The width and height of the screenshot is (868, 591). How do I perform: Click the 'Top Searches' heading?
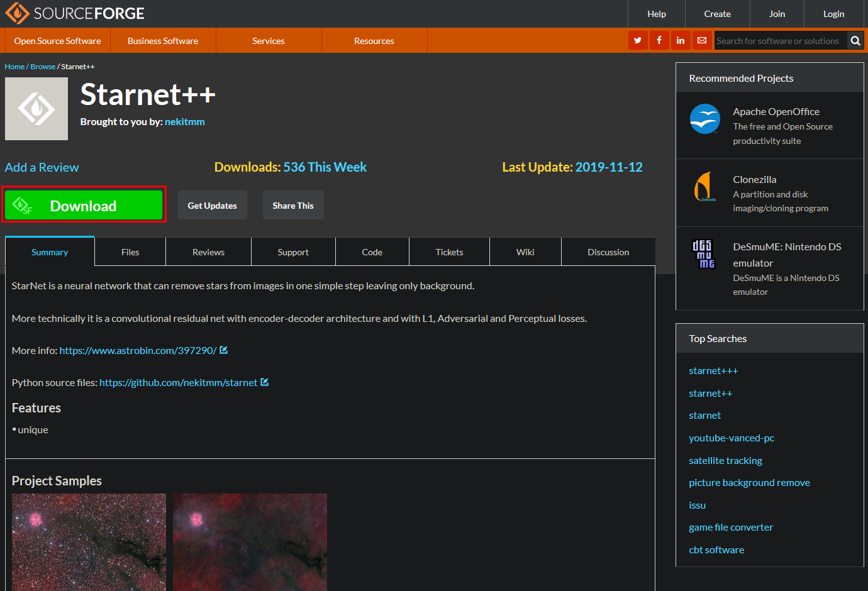pos(718,339)
